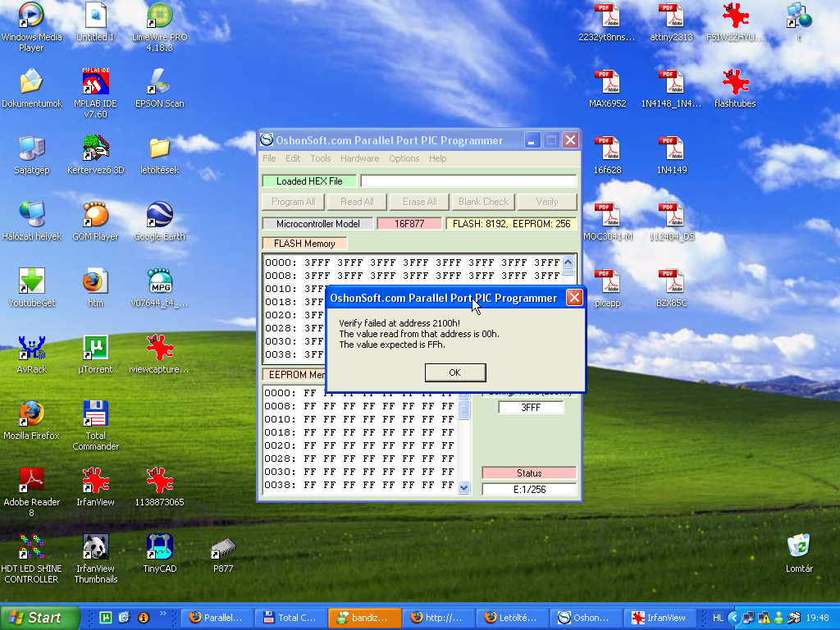Launch Google Earth shortcut
Viewport: 840px width, 630px height.
(x=160, y=221)
